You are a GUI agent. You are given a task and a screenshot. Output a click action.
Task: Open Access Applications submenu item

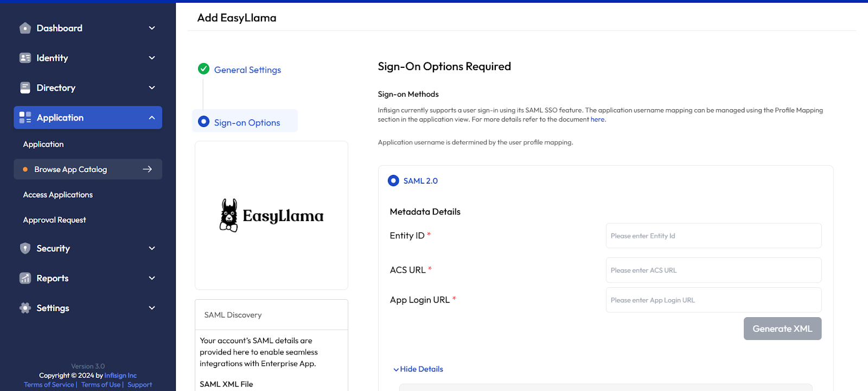tap(58, 195)
